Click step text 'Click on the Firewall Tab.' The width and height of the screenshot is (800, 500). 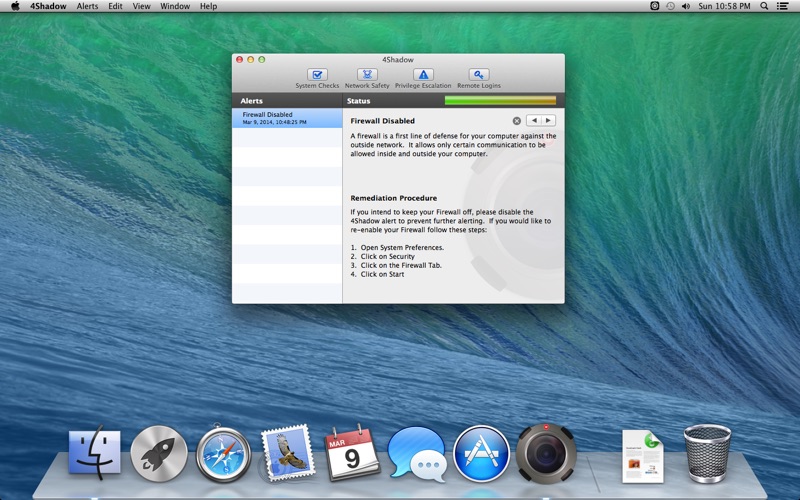pyautogui.click(x=401, y=265)
